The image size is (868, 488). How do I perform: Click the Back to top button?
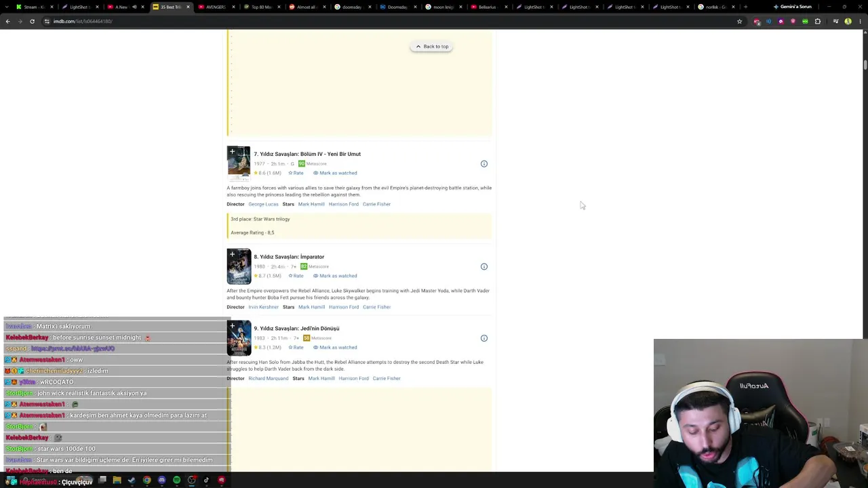click(431, 47)
